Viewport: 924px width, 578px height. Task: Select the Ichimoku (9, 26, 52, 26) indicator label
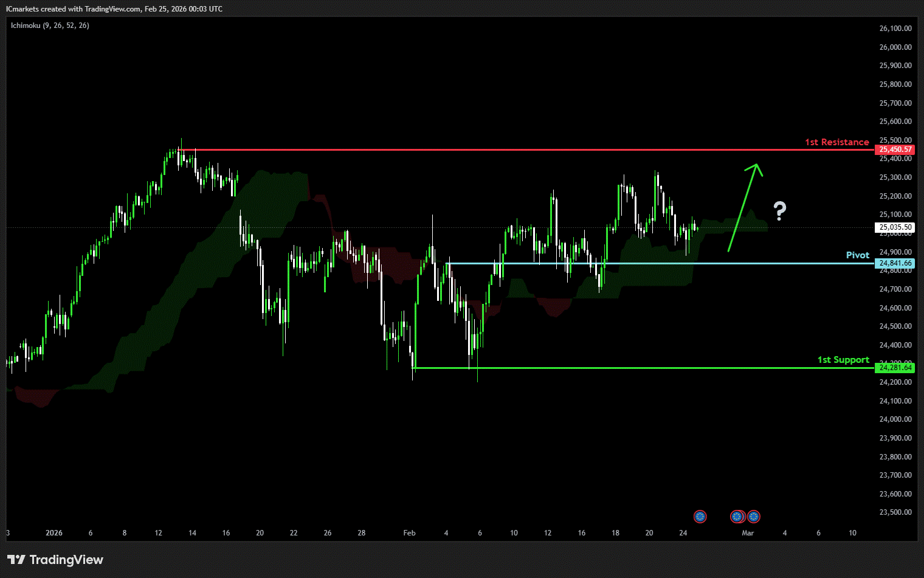pos(50,26)
